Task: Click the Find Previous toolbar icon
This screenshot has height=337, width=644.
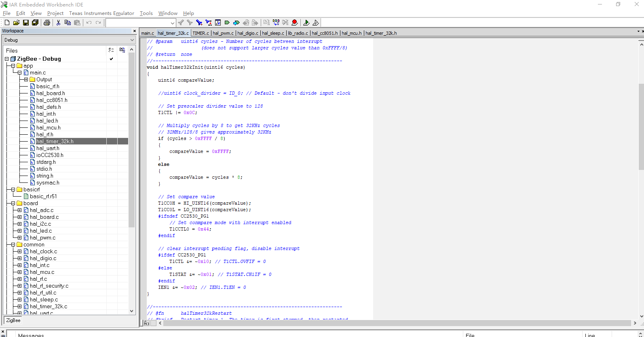Action: coord(181,23)
